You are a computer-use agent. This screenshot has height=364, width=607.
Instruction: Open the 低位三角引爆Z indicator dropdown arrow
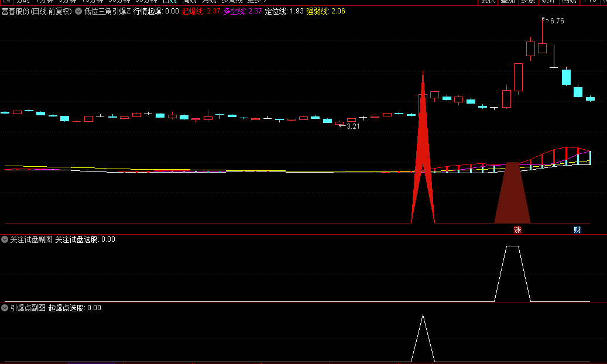[78, 11]
